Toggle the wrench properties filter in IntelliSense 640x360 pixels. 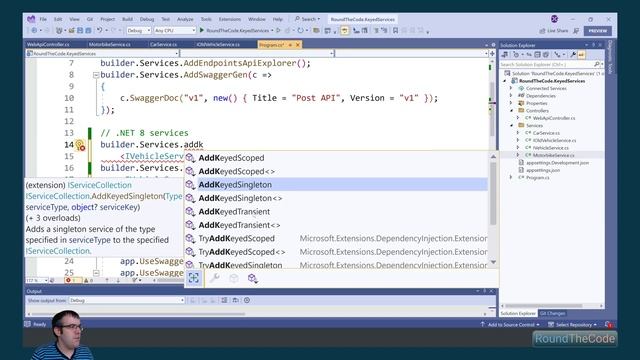[214, 278]
